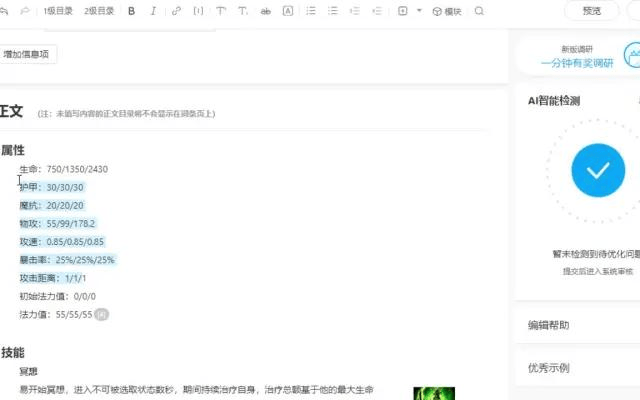Click the boxed A text icon

coord(288,11)
